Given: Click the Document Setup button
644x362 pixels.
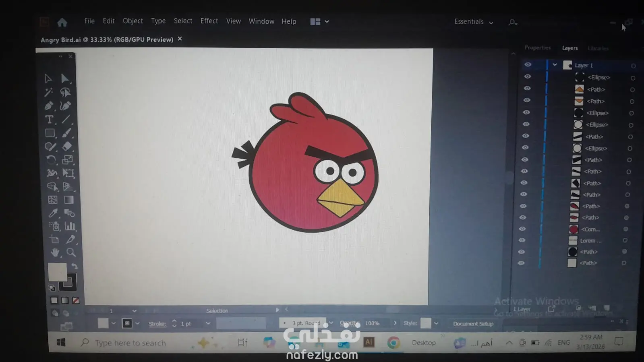Looking at the screenshot, I should point(473,324).
